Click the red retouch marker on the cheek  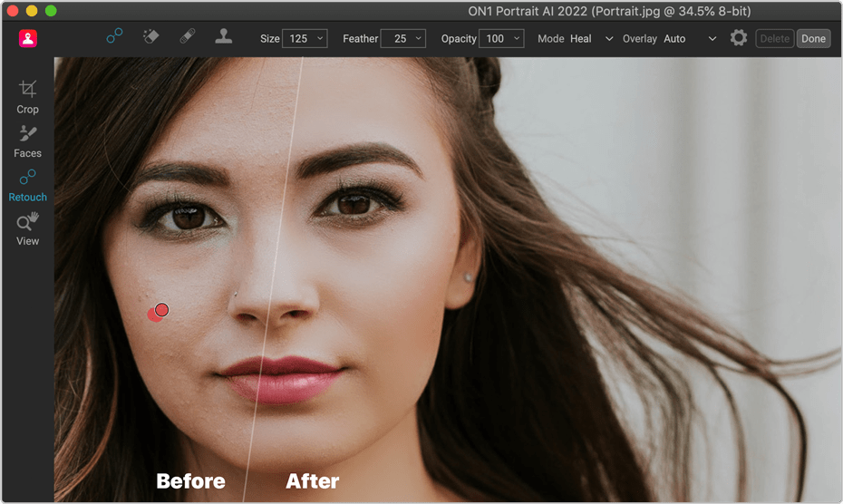(x=161, y=310)
